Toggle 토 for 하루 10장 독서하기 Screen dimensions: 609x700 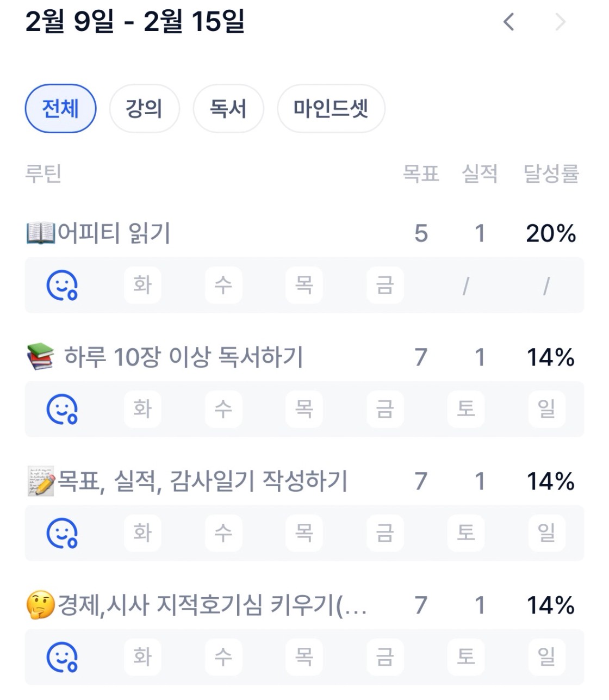[x=466, y=409]
